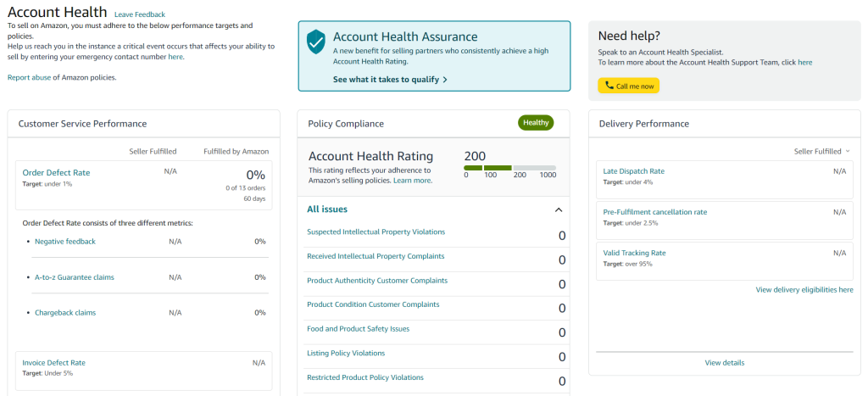Click View details in Delivery Performance
Screen dimensions: 868x396
point(725,363)
